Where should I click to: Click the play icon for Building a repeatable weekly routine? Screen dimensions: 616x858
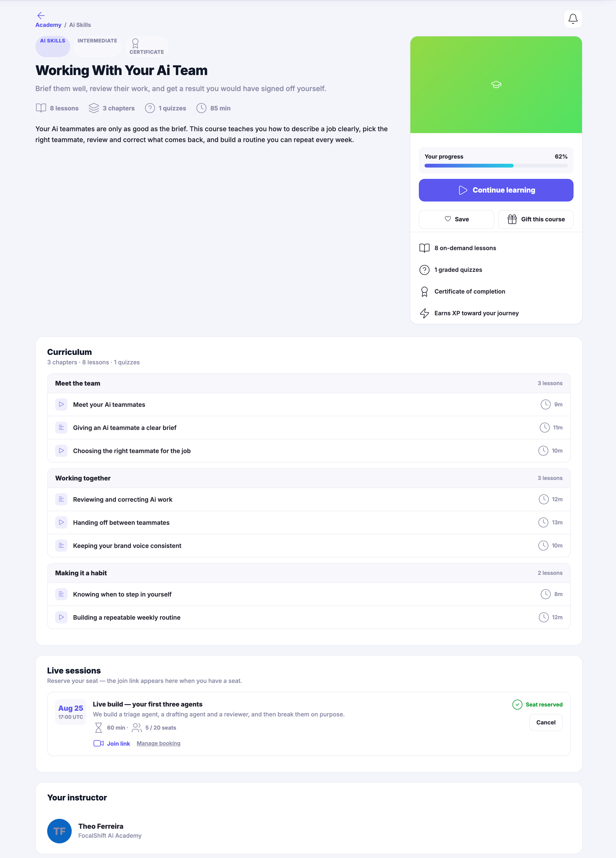[x=61, y=617]
